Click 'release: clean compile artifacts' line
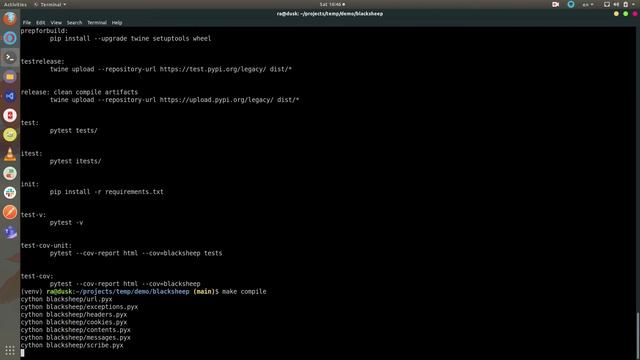The image size is (640, 360). pos(79,92)
